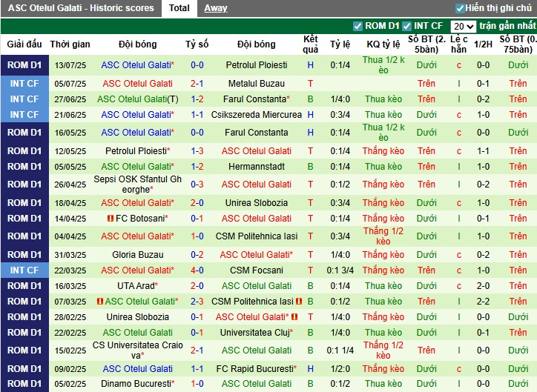Image resolution: width=537 pixels, height=392 pixels.
Task: Open the 4-0 score against CSM Focsani
Action: click(x=197, y=270)
